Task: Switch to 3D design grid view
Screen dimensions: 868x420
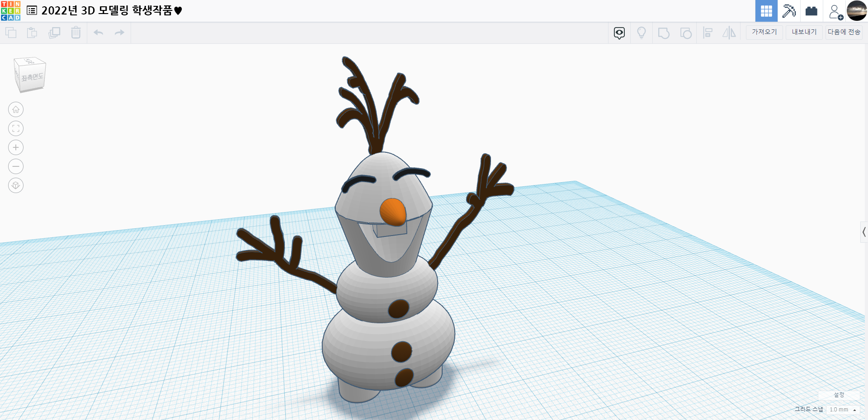Action: [x=766, y=11]
